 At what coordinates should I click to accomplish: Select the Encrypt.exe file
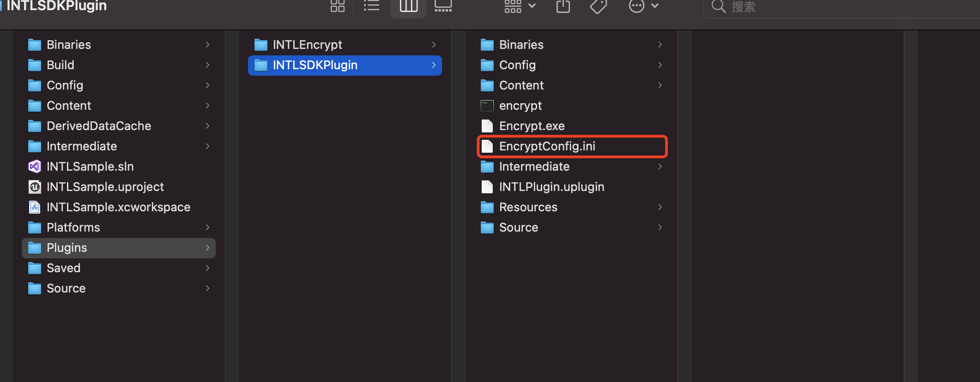pos(571,126)
